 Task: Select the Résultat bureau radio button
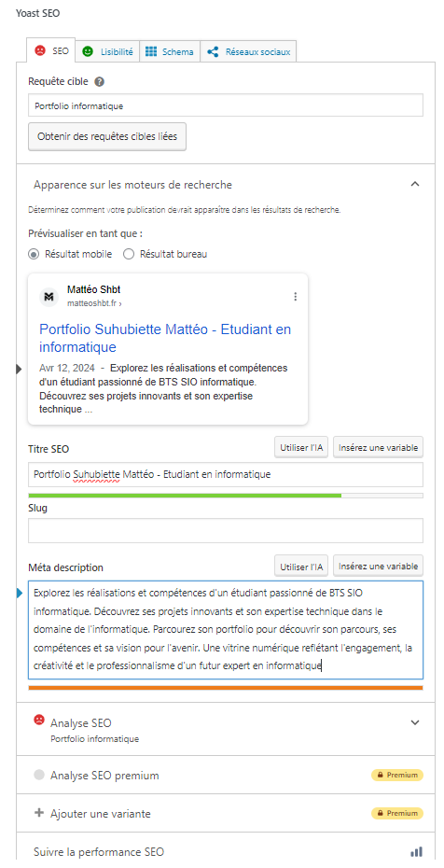[x=129, y=254]
